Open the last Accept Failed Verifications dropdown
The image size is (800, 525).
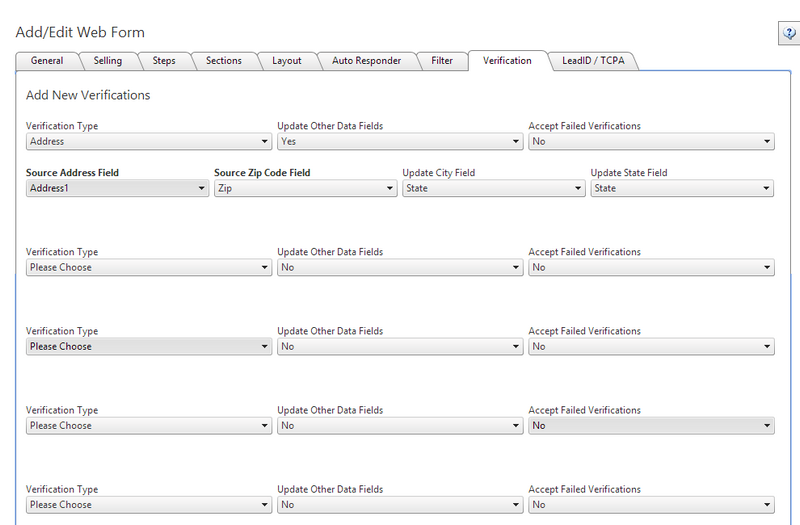[651, 505]
